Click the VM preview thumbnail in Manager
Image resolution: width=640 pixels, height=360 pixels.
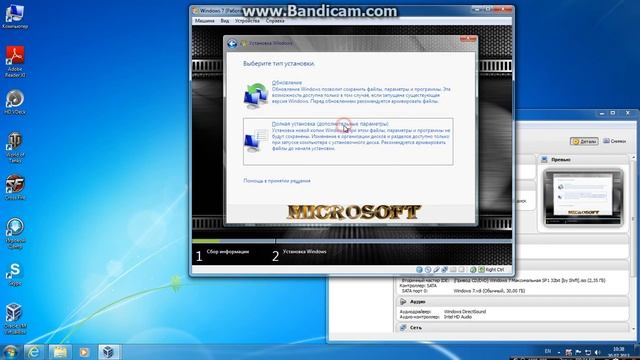[x=583, y=198]
